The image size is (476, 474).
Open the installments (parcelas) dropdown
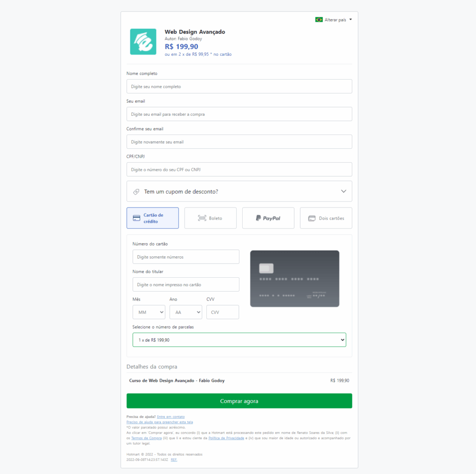click(x=239, y=340)
